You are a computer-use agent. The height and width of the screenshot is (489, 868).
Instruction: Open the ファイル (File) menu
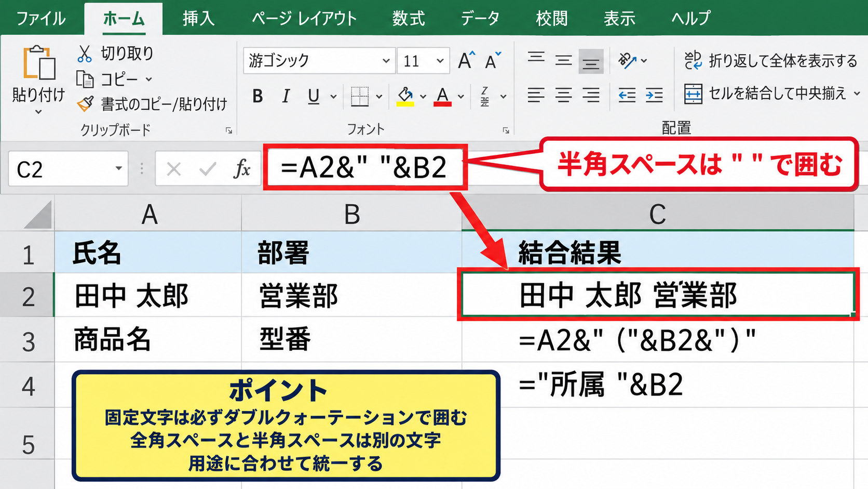[x=41, y=19]
